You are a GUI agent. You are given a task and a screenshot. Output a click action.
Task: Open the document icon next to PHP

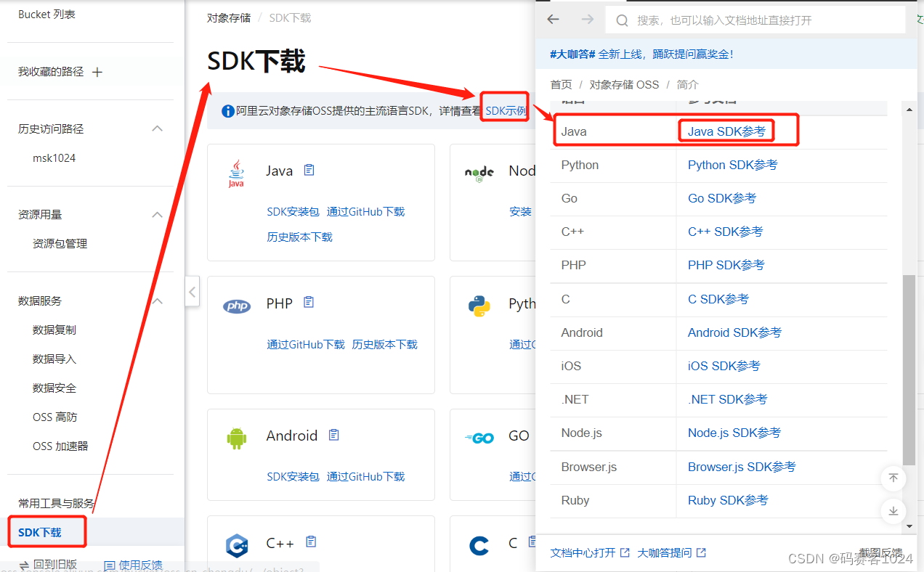[x=309, y=302]
